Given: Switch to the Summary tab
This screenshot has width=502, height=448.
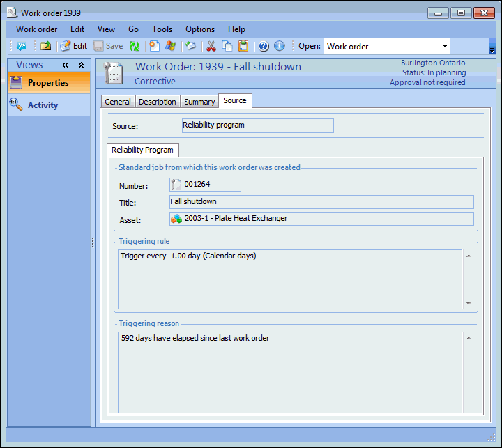Looking at the screenshot, I should point(199,102).
